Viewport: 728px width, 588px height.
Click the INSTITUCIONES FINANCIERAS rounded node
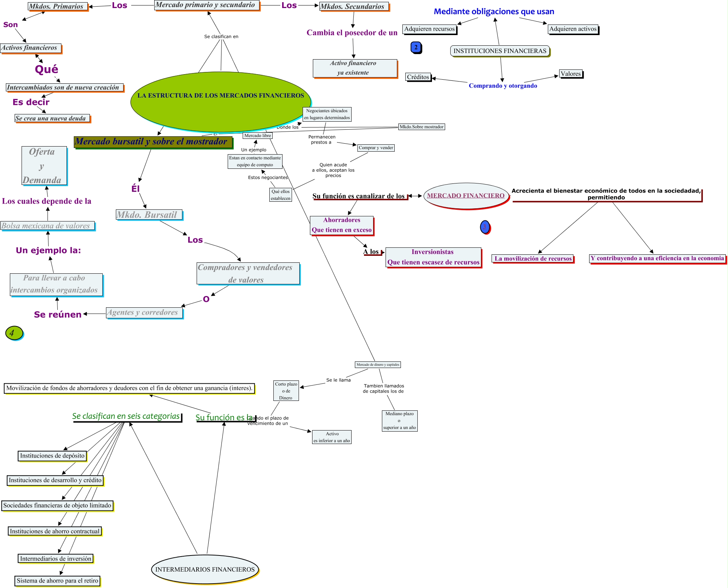(500, 51)
